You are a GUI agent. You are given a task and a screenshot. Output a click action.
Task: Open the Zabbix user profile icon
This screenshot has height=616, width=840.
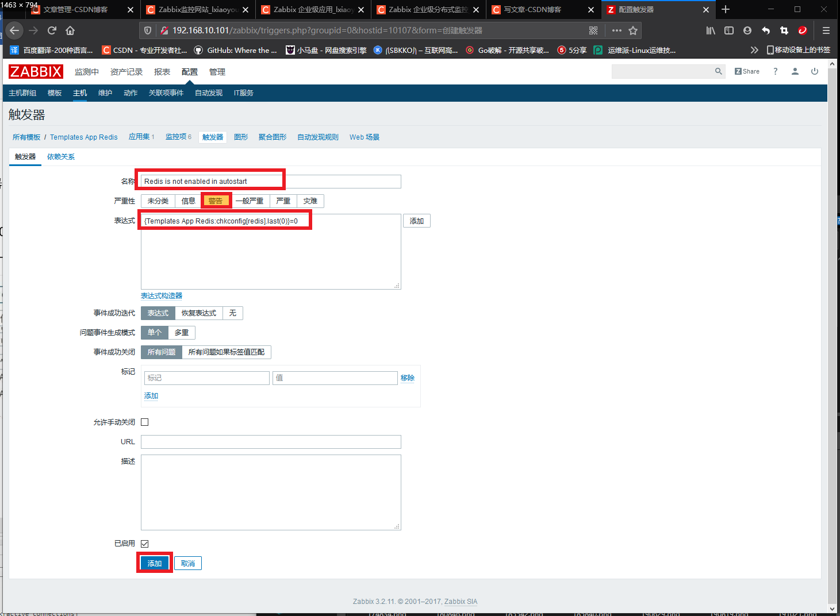(x=795, y=71)
